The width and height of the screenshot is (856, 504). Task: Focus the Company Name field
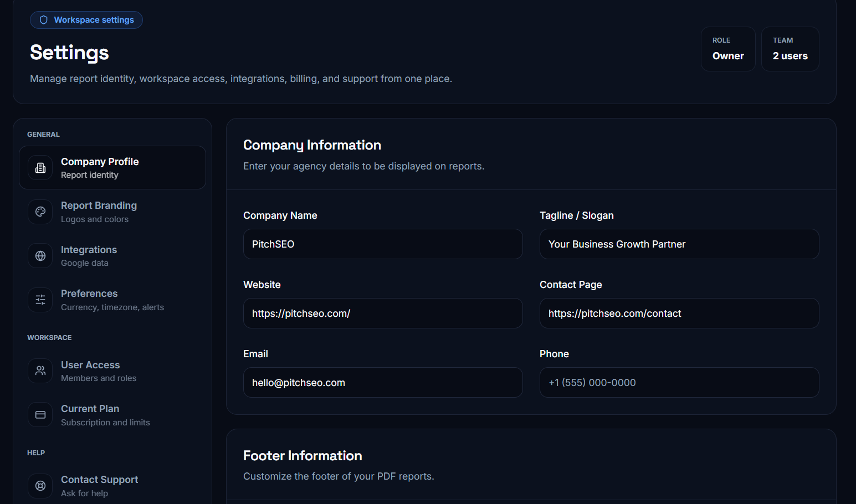click(x=383, y=244)
